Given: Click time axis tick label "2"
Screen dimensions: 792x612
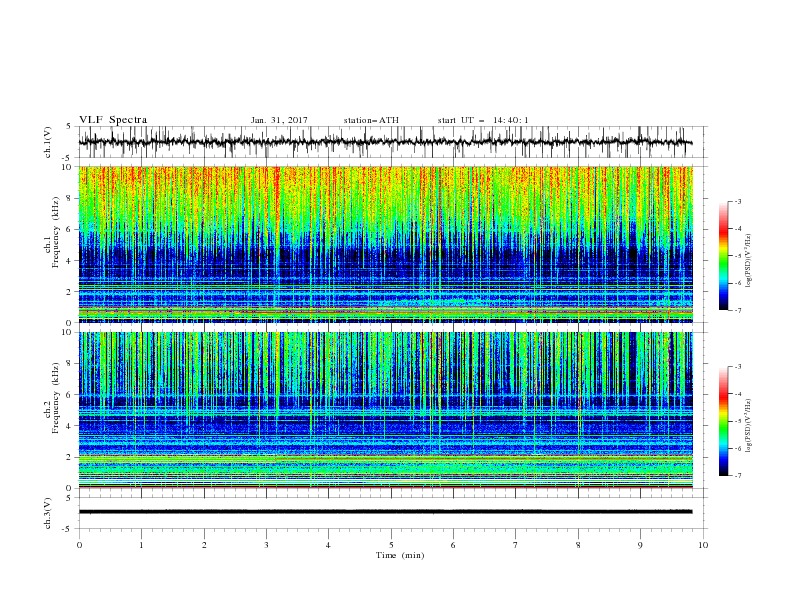Looking at the screenshot, I should pyautogui.click(x=204, y=545).
